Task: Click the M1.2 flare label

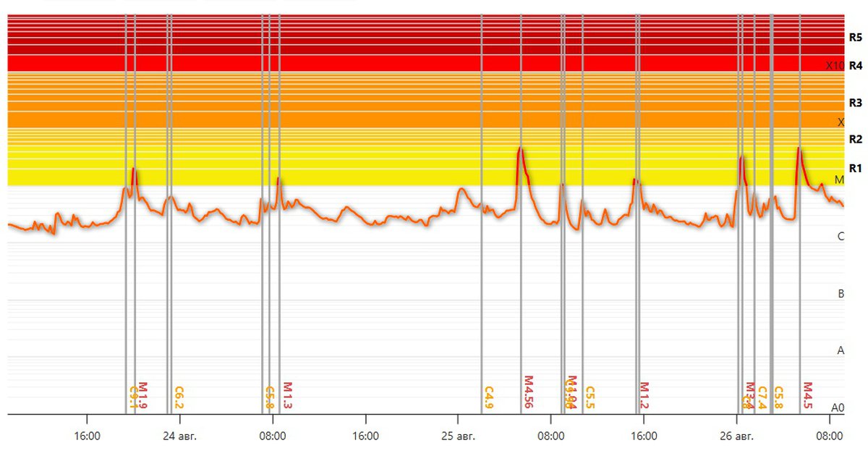Action: 644,396
